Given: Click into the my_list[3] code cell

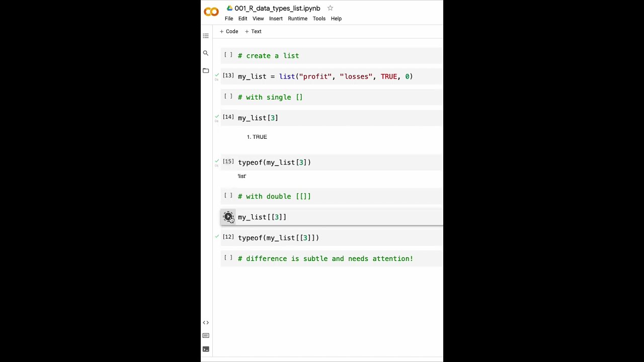Looking at the screenshot, I should point(258,118).
